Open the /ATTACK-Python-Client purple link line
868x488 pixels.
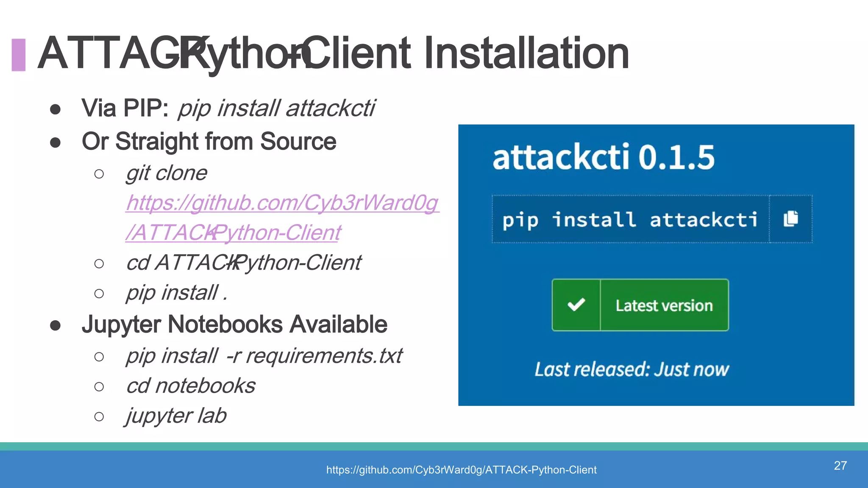pyautogui.click(x=234, y=233)
